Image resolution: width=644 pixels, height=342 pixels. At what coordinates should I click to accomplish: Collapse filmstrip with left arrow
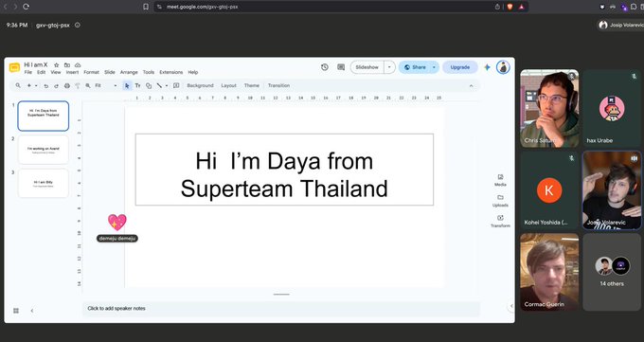click(x=32, y=311)
